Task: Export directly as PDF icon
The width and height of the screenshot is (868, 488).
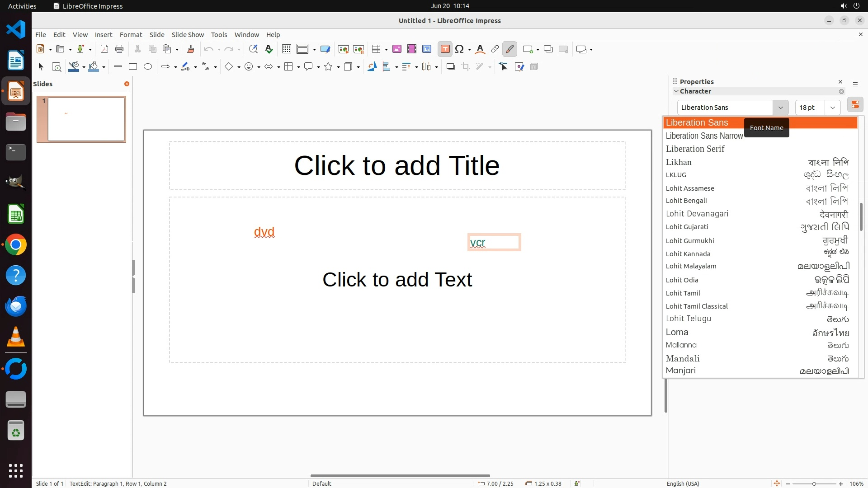Action: tap(104, 49)
